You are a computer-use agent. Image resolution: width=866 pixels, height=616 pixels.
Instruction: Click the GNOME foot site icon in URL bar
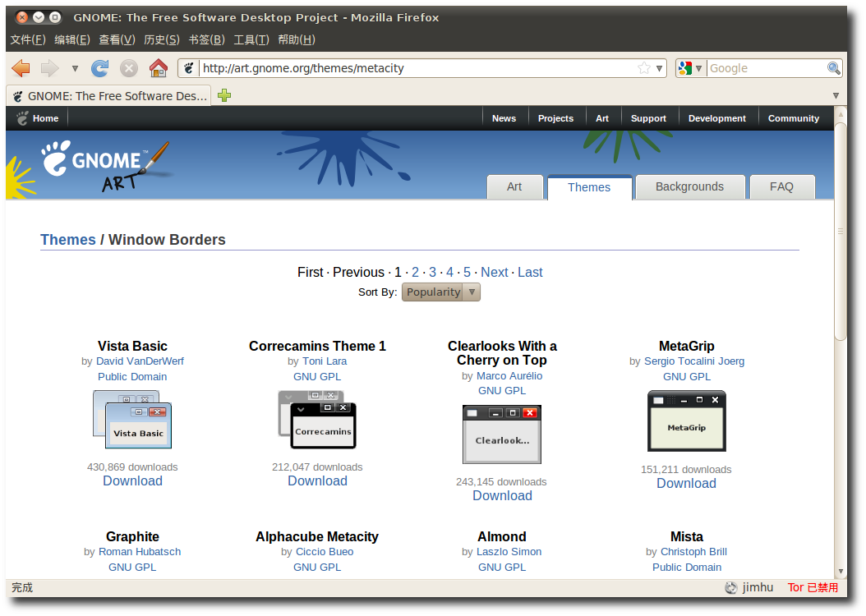click(x=188, y=68)
